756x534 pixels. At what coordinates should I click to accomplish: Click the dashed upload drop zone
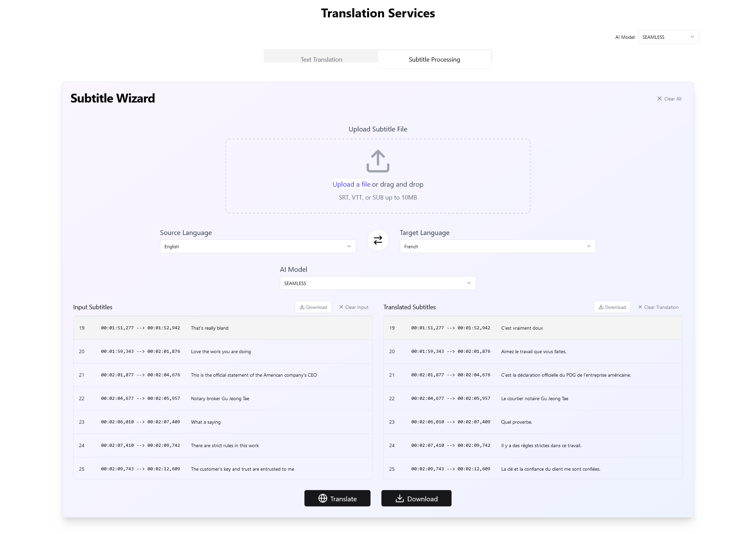(378, 176)
